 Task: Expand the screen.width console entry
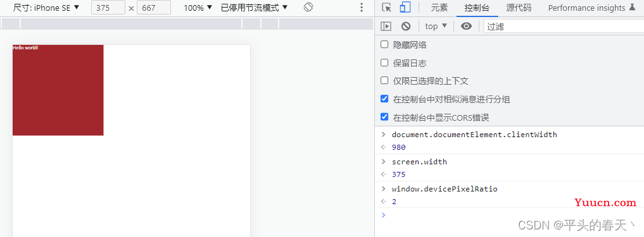click(x=384, y=162)
